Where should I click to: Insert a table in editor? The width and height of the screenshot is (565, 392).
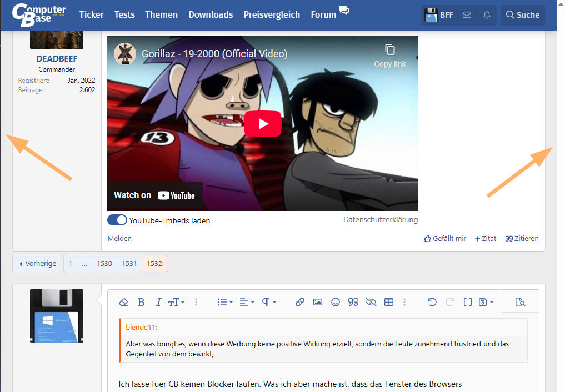[389, 303]
